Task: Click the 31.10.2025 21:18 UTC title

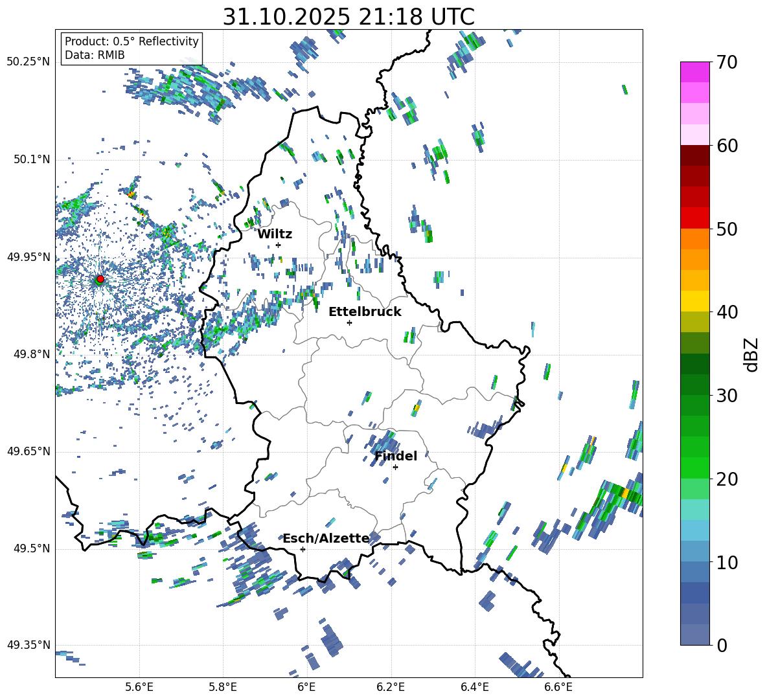Action: click(x=349, y=17)
